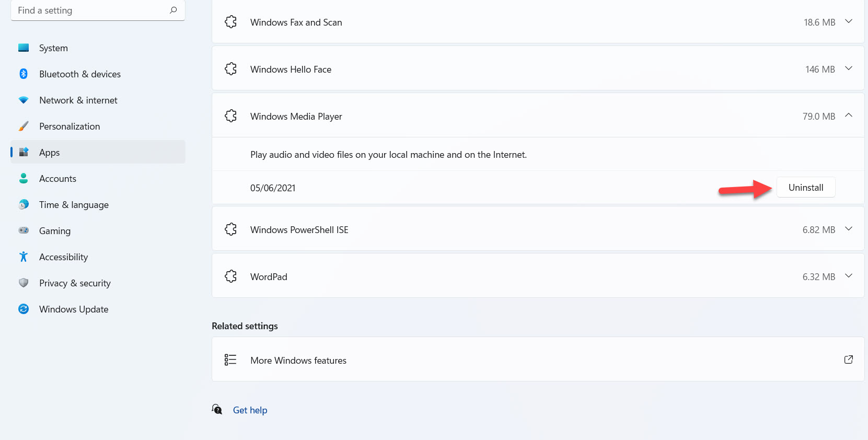Uninstall Windows Media Player
The width and height of the screenshot is (868, 440).
click(x=806, y=188)
